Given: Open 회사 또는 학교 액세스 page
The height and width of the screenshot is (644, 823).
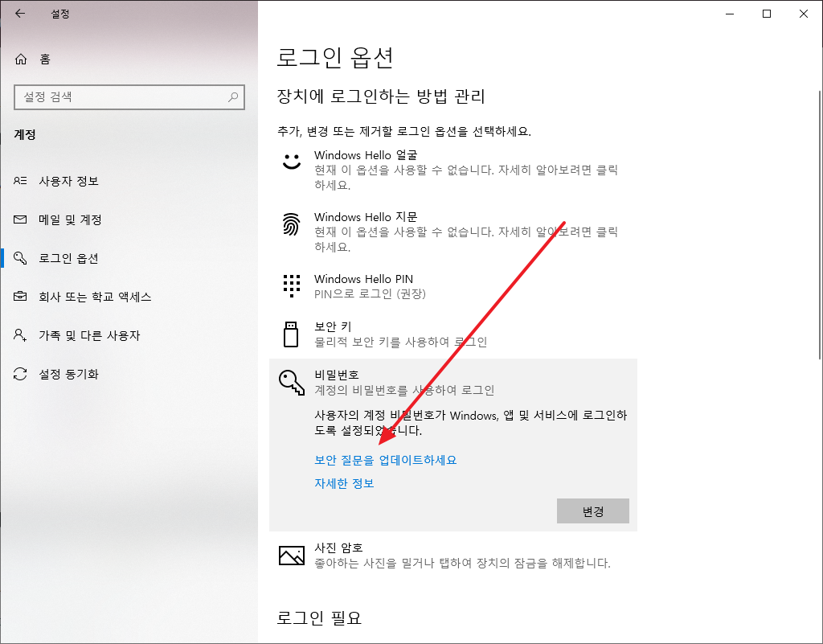Looking at the screenshot, I should tap(129, 297).
